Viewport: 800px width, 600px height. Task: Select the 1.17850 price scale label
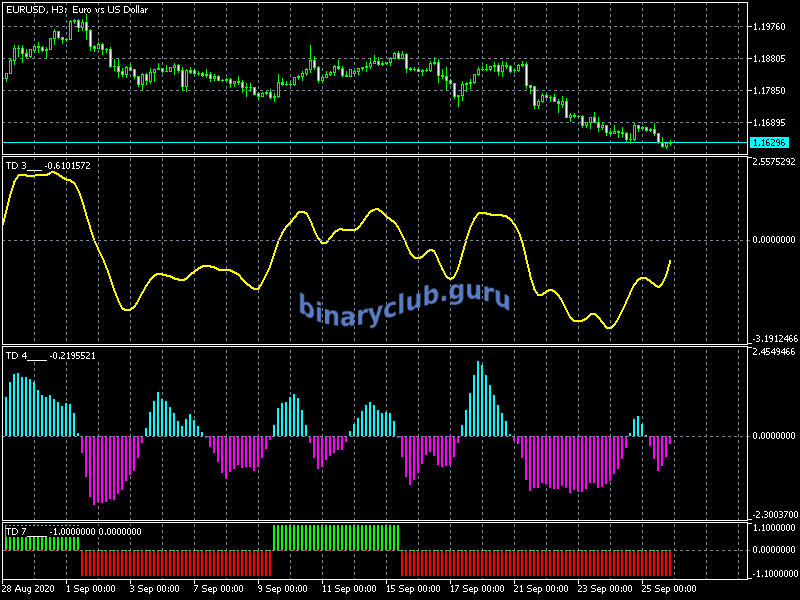coord(773,91)
